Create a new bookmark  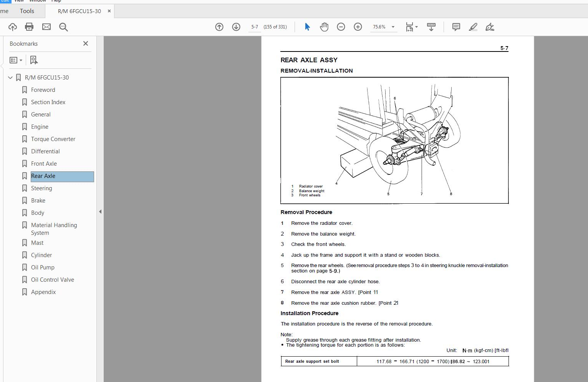(33, 60)
